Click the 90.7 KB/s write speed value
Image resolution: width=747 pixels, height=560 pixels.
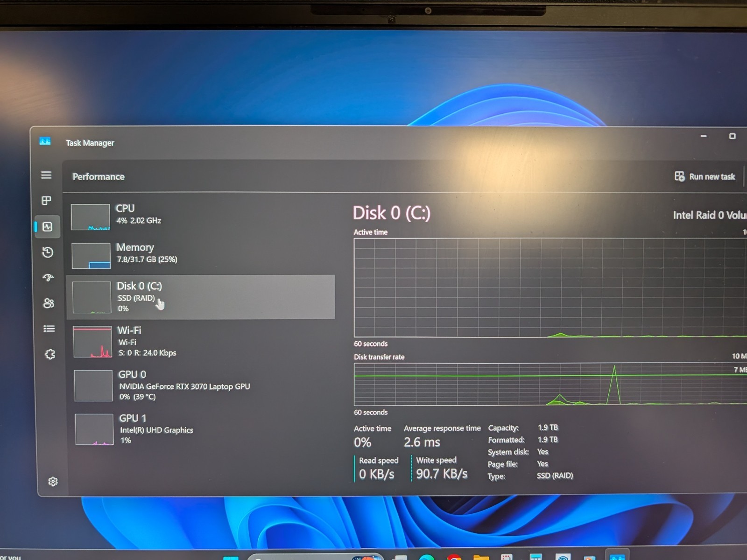[442, 474]
